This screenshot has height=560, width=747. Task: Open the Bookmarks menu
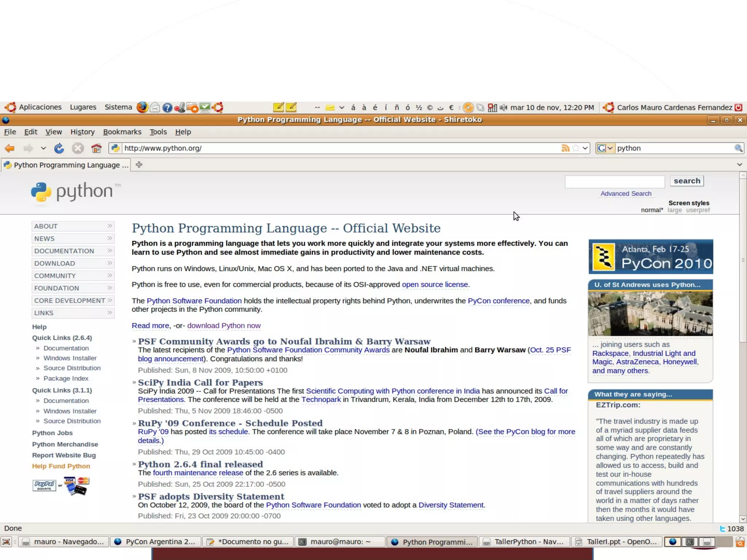[x=122, y=132]
